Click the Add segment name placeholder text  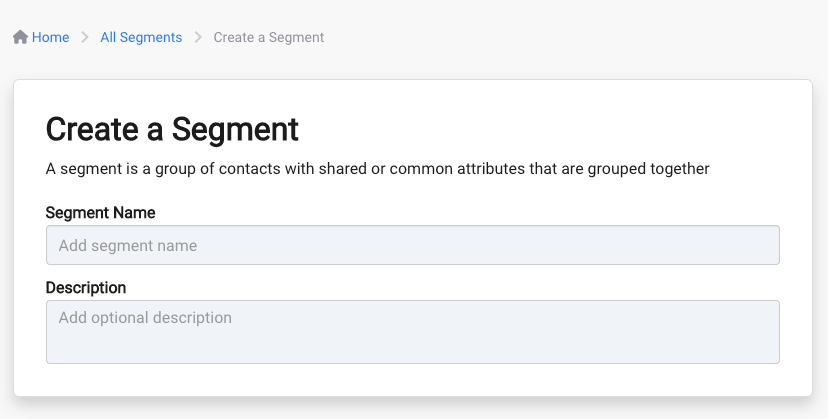tap(128, 246)
